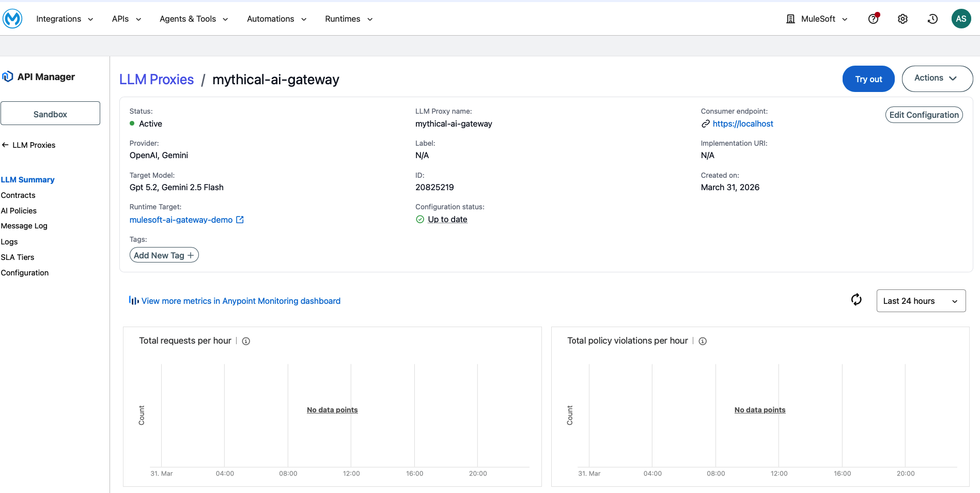Go to AI Policies in sidebar

(19, 211)
